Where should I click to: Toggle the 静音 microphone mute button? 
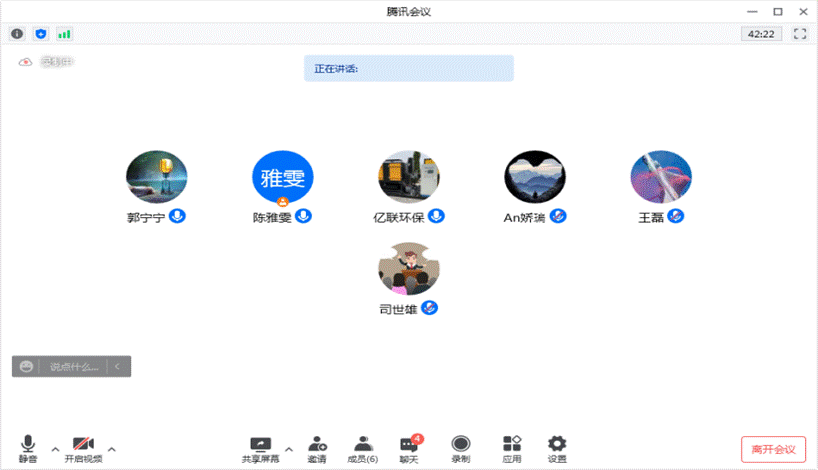point(28,448)
